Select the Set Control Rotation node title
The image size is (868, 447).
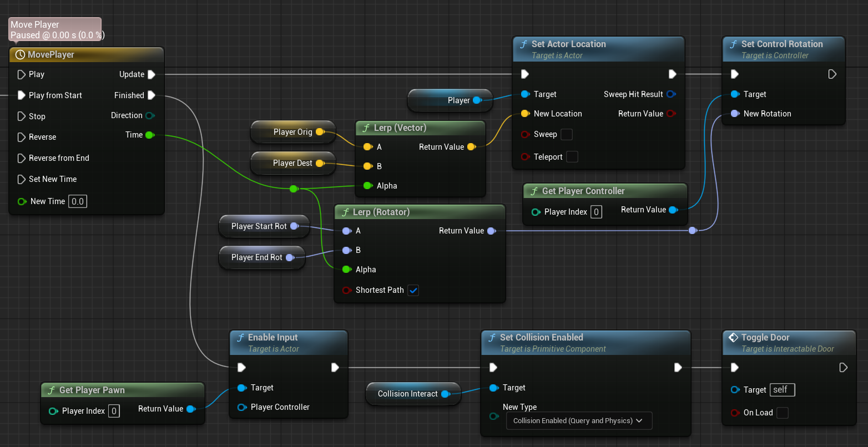pos(782,44)
